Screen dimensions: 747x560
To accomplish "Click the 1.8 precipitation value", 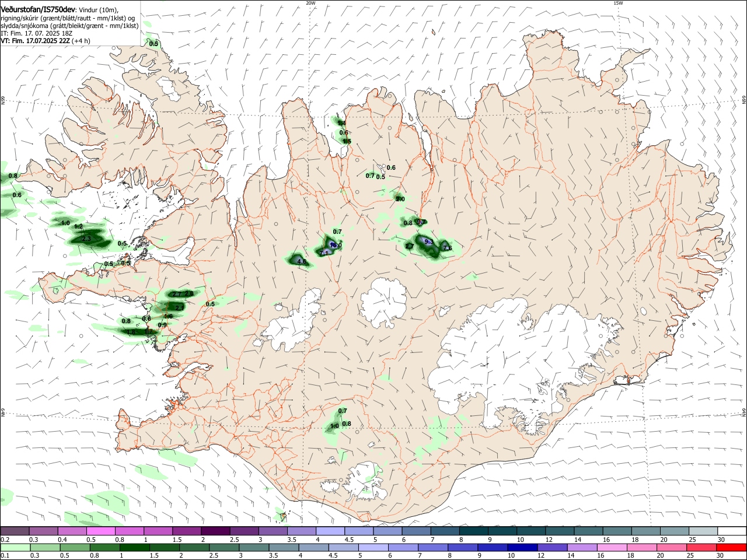I will pos(131,332).
